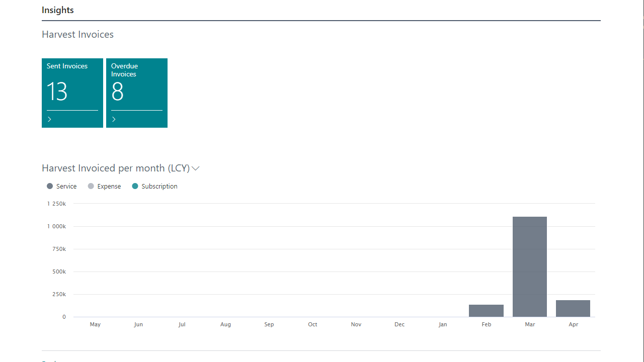Image resolution: width=644 pixels, height=362 pixels.
Task: Open the Harvest Invoiced per month (LCY) title menu
Action: pyautogui.click(x=116, y=168)
